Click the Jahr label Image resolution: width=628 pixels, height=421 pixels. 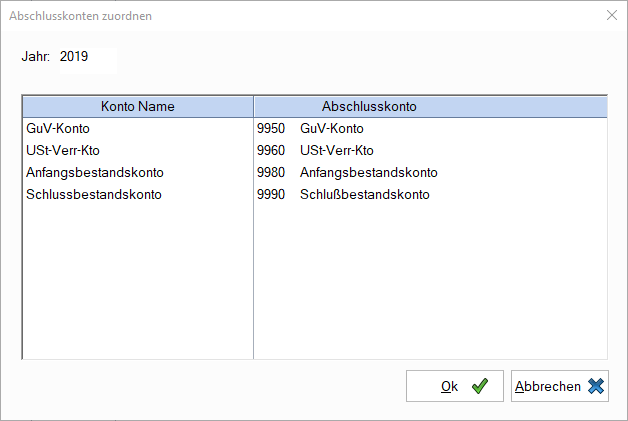[x=36, y=56]
